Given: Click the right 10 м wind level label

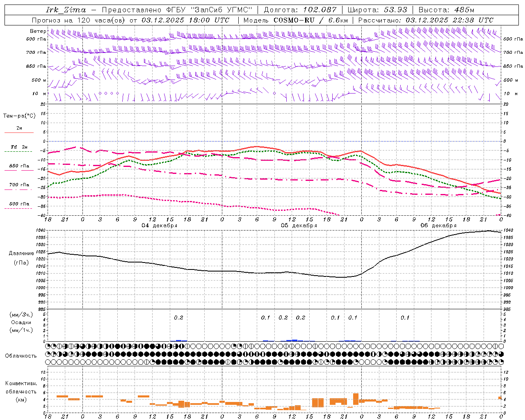Looking at the screenshot, I should pyautogui.click(x=510, y=94).
